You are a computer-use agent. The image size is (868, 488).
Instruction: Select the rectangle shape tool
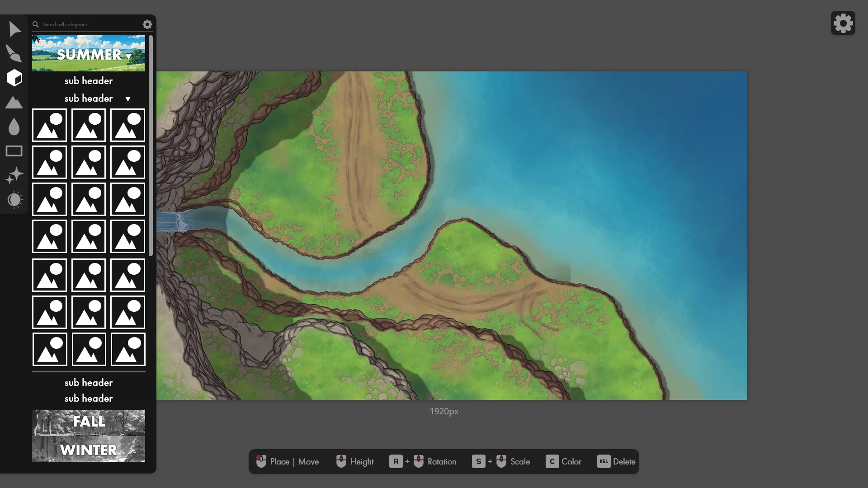coord(14,151)
